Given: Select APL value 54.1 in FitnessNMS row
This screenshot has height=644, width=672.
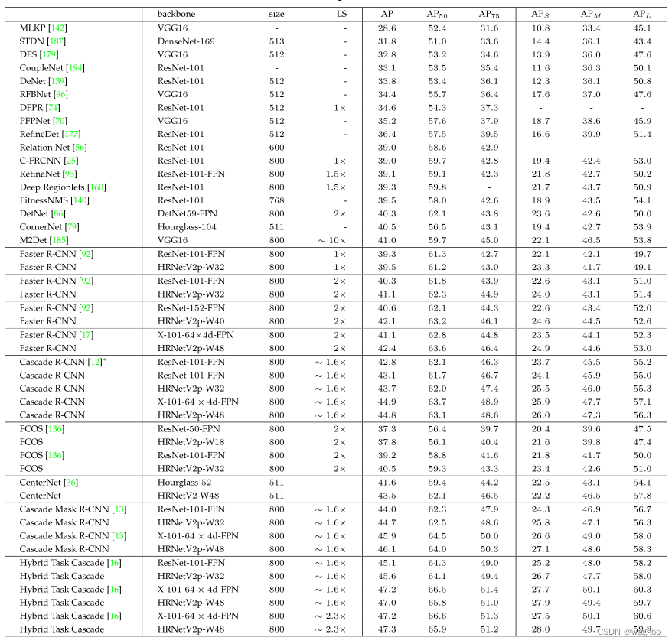Looking at the screenshot, I should click(x=642, y=201).
